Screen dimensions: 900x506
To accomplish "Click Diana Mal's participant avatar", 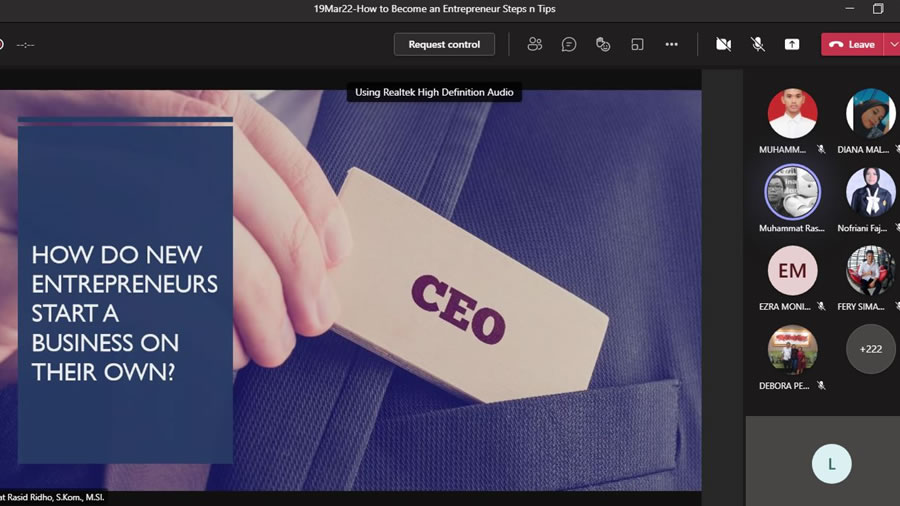I will point(870,113).
